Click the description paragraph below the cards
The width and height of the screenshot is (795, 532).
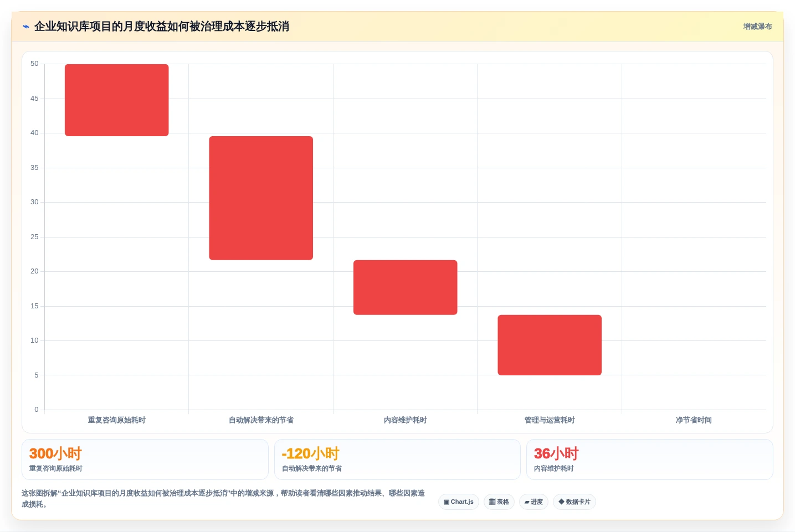click(223, 499)
